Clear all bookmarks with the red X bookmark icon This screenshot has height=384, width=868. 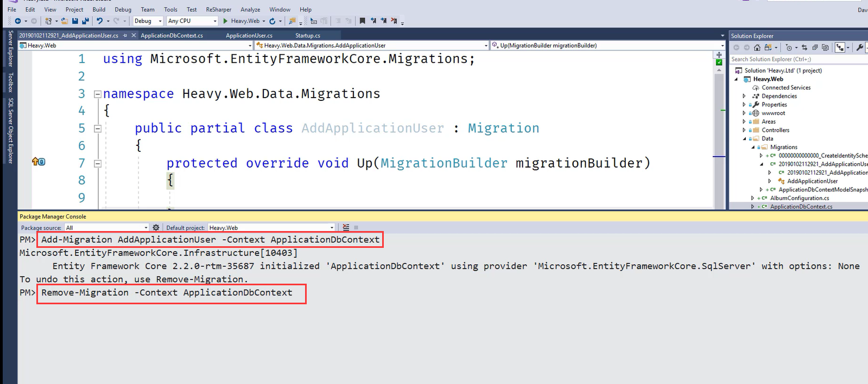tap(394, 21)
